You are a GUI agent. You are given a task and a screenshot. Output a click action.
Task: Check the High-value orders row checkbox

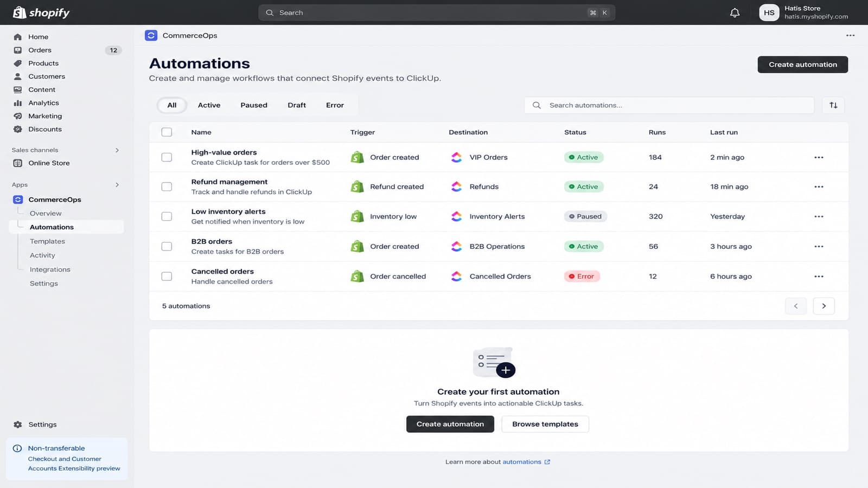point(167,157)
